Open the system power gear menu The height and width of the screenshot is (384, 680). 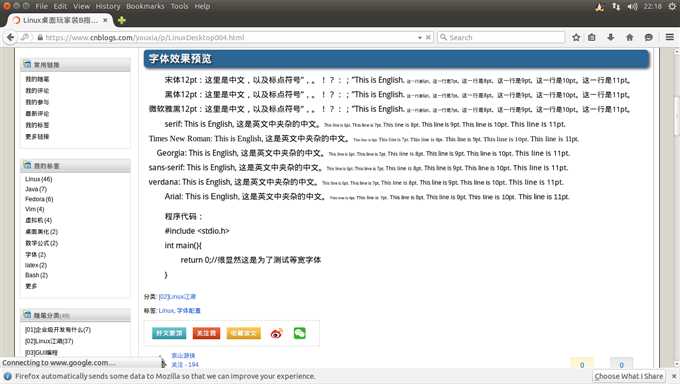click(673, 6)
